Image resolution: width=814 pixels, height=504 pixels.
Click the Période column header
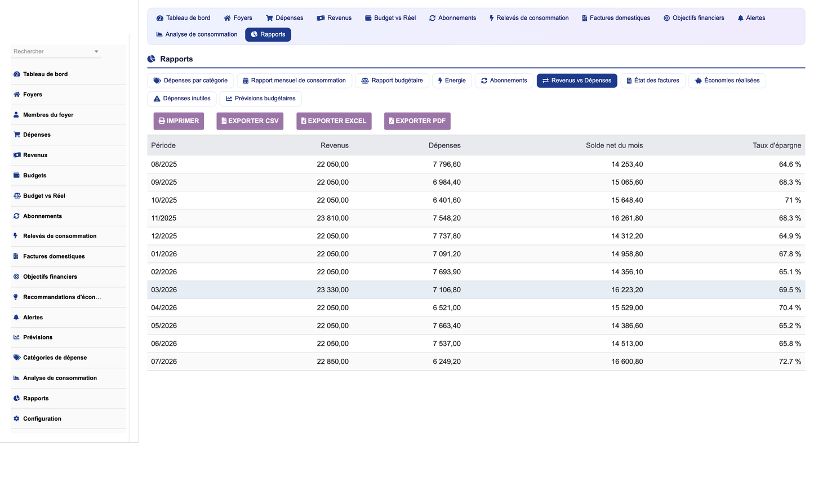point(163,145)
